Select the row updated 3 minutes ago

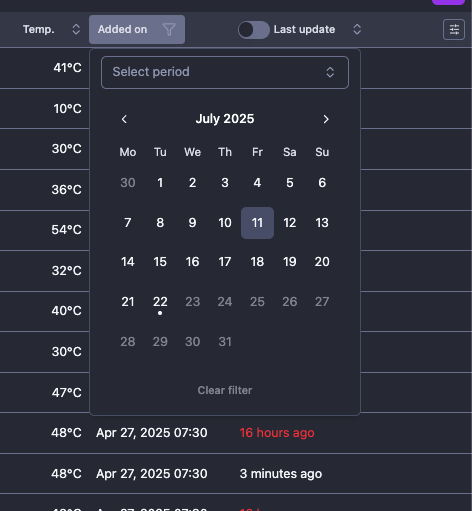tap(236, 474)
